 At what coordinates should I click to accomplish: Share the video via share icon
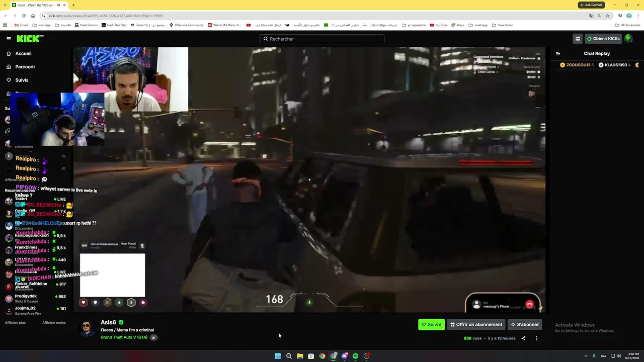tap(523, 338)
